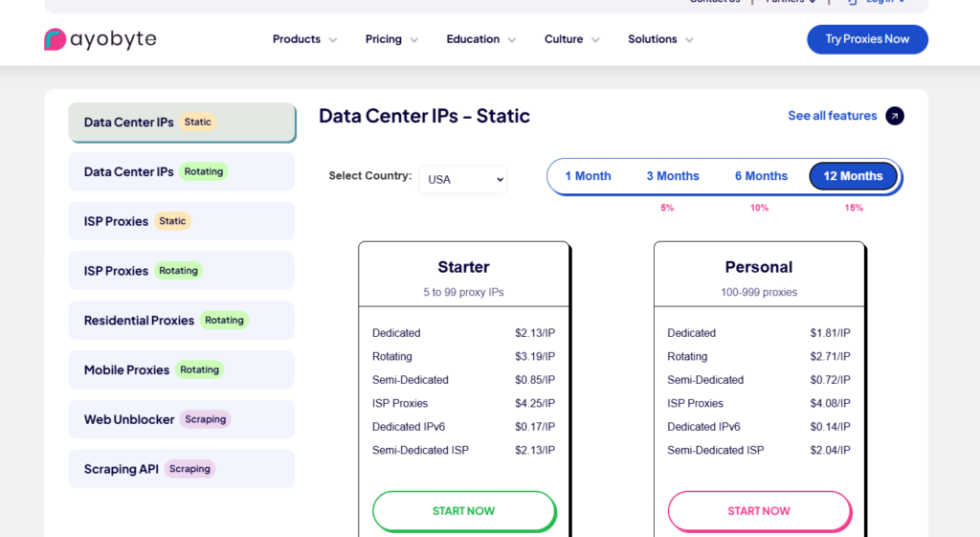Screen dimensions: 980x537
Task: Select the 1 Month billing period
Action: [x=588, y=176]
